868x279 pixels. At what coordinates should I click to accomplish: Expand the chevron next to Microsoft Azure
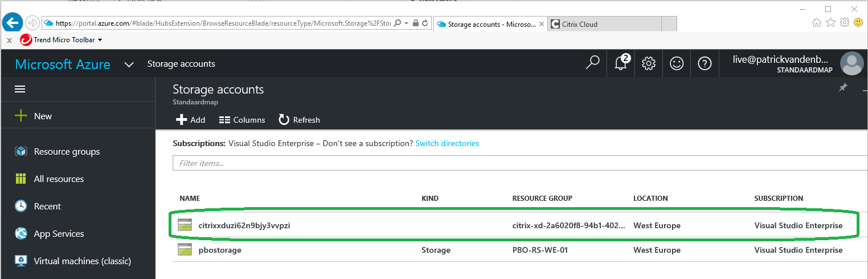[x=129, y=64]
